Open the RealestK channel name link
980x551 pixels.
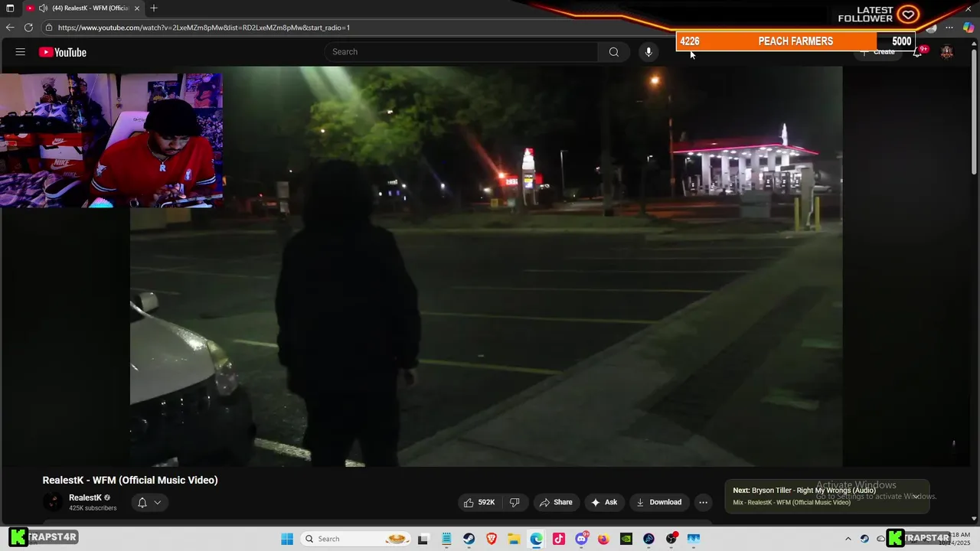[85, 497]
